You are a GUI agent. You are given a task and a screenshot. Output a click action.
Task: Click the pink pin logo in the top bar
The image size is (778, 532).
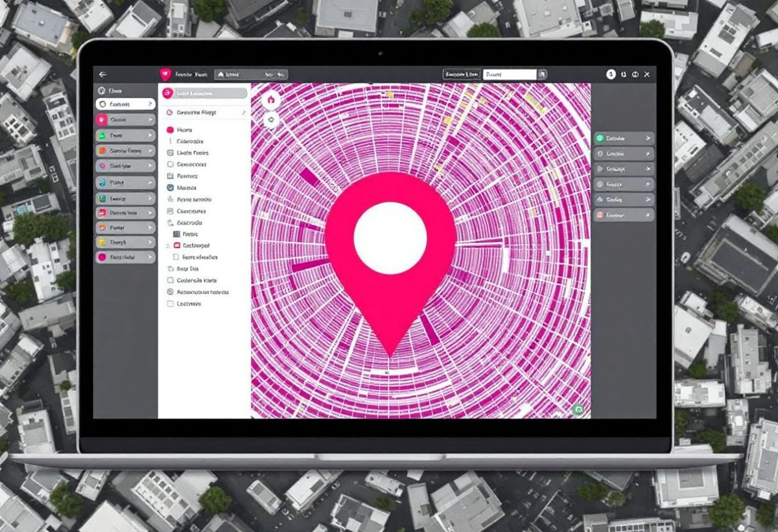(166, 75)
